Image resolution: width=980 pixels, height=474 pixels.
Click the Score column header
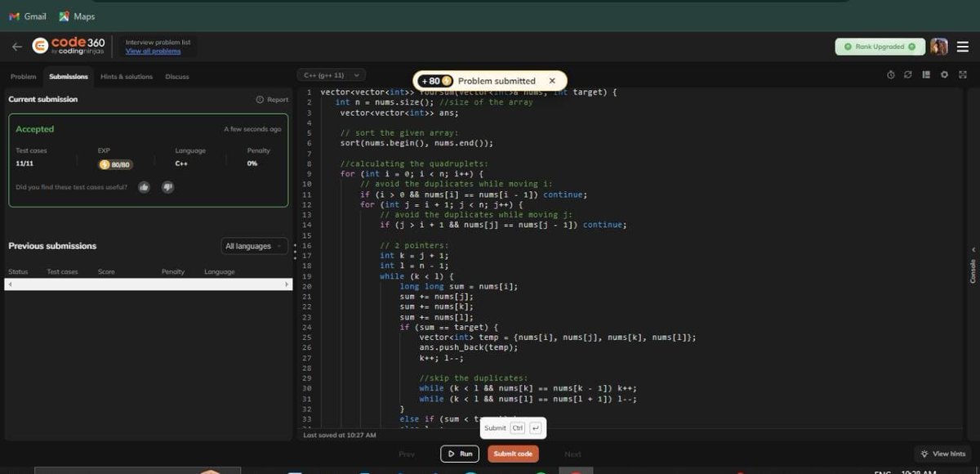[x=106, y=271]
